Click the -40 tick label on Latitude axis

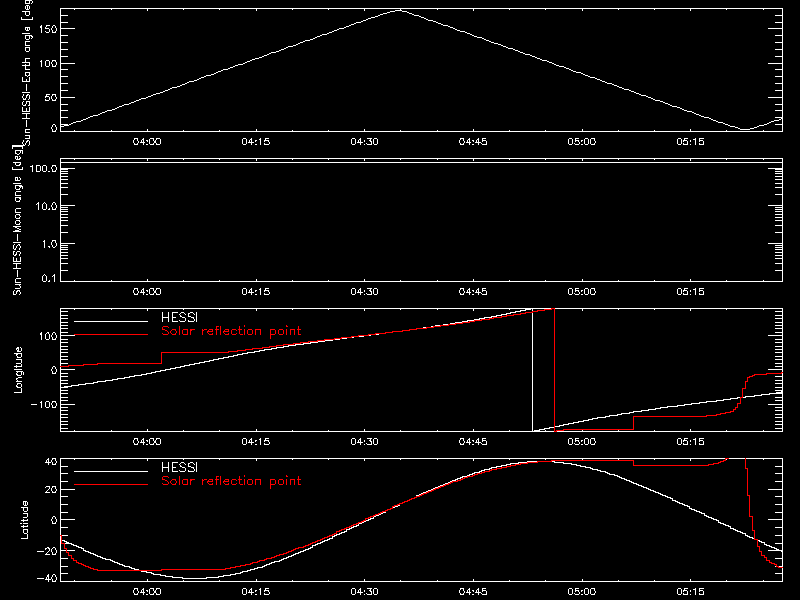pos(46,578)
